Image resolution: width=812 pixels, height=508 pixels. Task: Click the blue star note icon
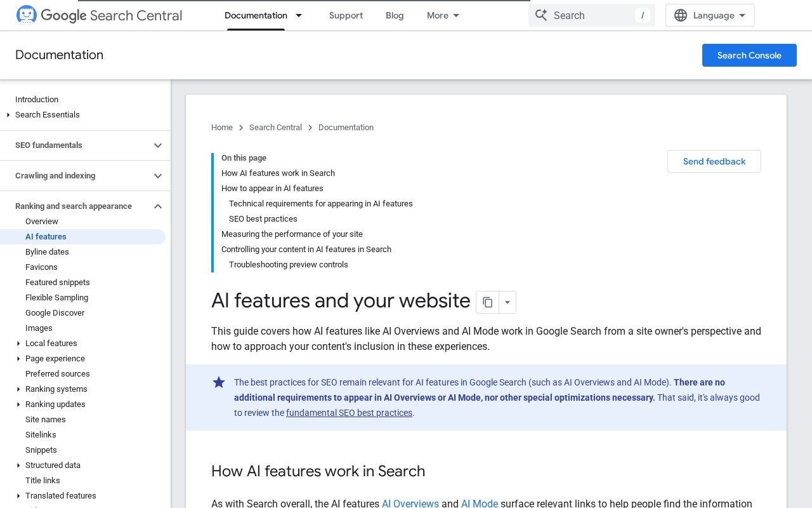click(x=219, y=382)
